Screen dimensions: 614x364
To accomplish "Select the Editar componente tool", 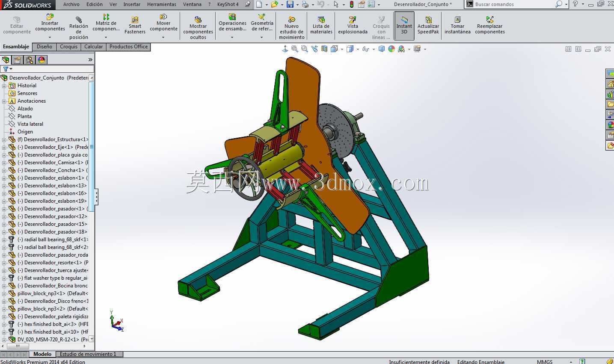I will 17,26.
